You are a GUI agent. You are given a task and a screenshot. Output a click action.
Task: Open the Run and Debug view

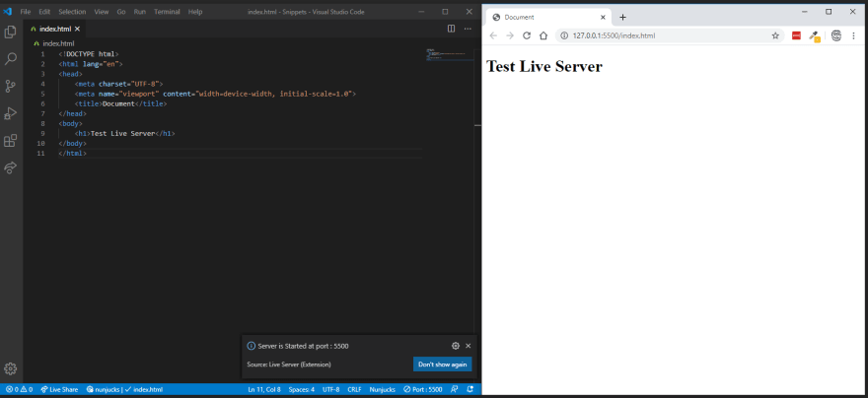tap(10, 113)
